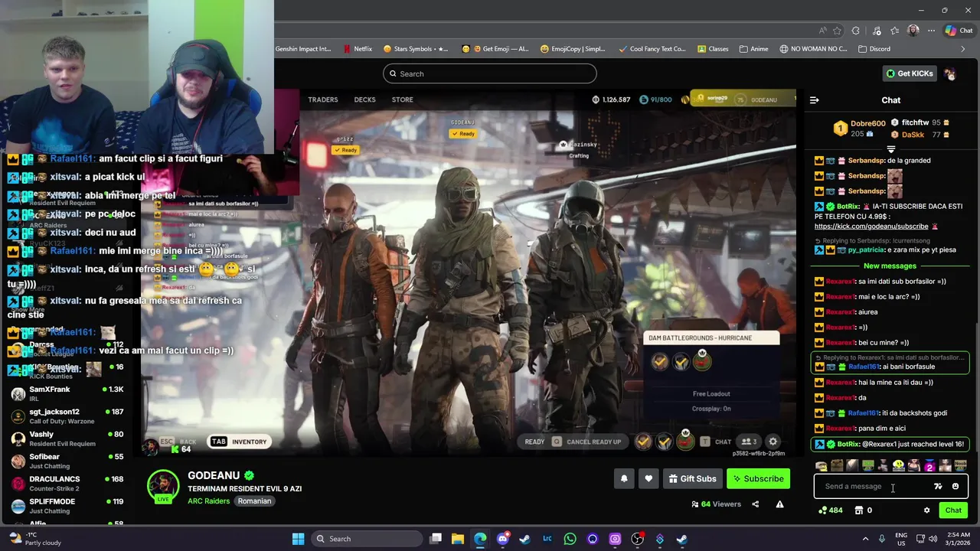980x551 pixels.
Task: Open 7TV emote picker in message box
Action: click(939, 486)
